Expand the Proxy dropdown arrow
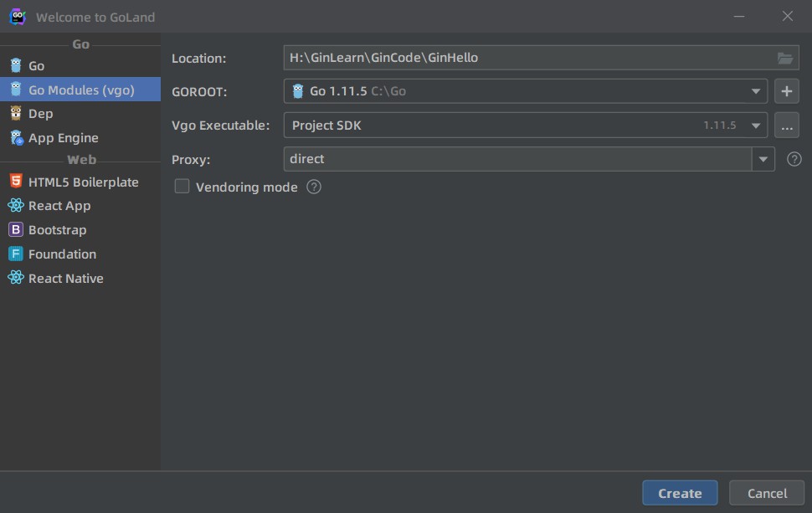 (x=763, y=159)
